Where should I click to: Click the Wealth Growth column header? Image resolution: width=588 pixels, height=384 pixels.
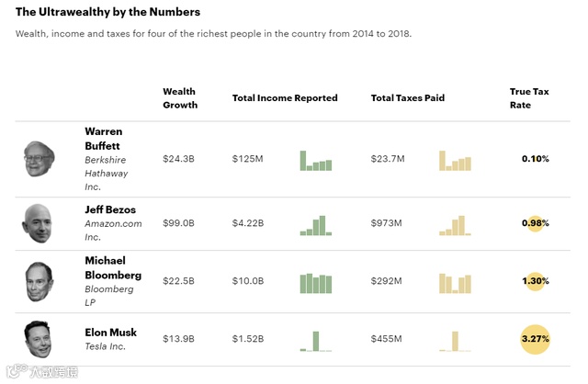[179, 98]
